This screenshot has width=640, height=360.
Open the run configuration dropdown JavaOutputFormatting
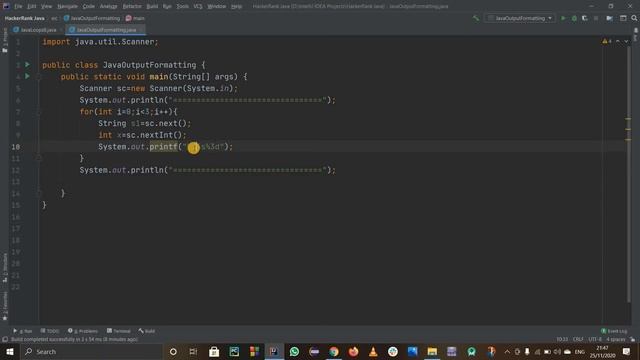click(520, 18)
